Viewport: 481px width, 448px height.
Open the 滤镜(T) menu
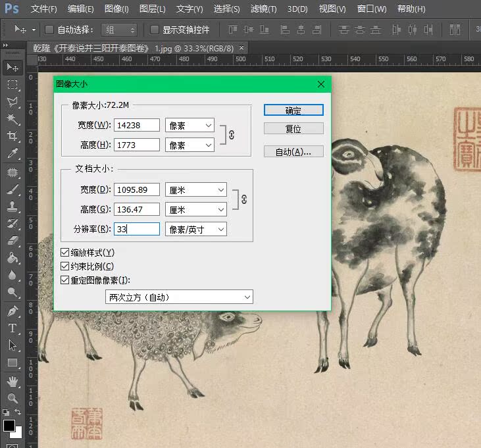pos(263,9)
